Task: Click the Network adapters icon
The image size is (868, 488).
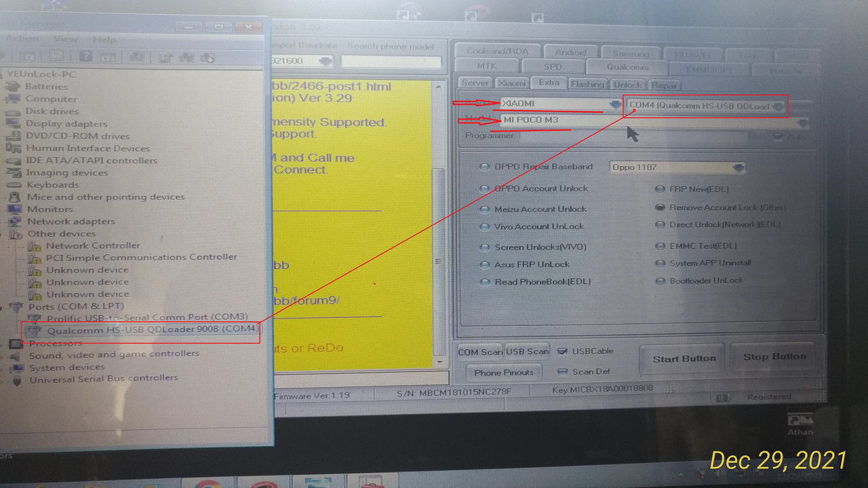Action: [x=14, y=221]
